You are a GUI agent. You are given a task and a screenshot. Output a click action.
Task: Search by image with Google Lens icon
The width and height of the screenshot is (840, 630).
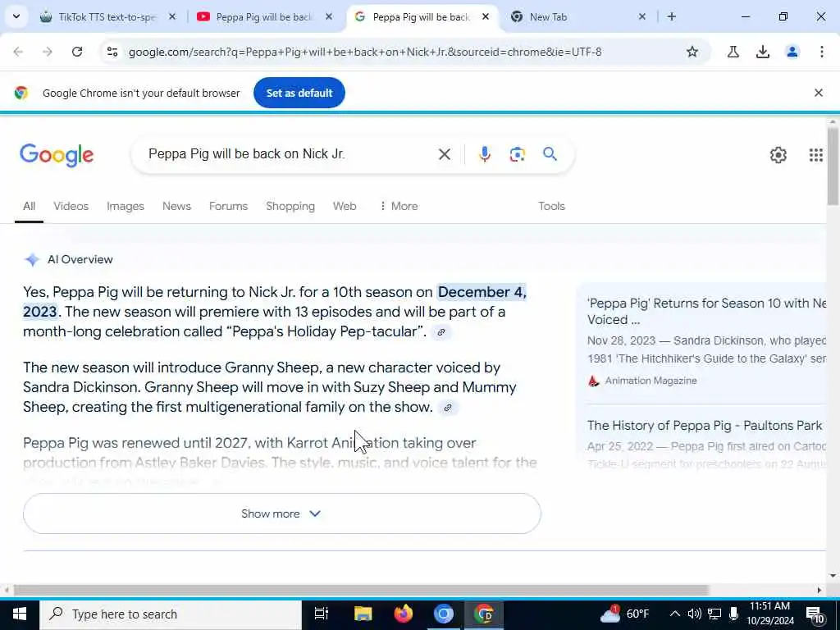click(517, 154)
